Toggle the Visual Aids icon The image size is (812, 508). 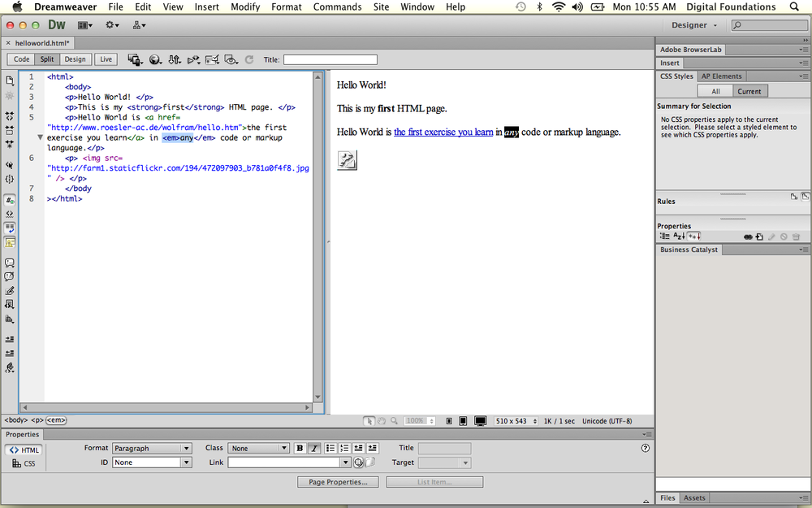231,59
